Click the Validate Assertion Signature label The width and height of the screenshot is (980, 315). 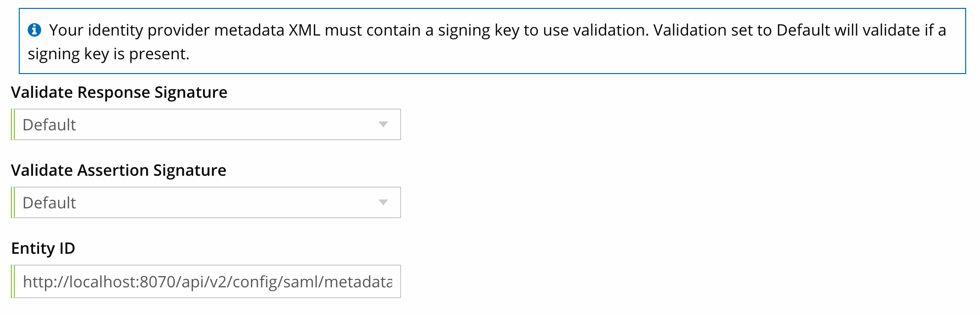119,170
